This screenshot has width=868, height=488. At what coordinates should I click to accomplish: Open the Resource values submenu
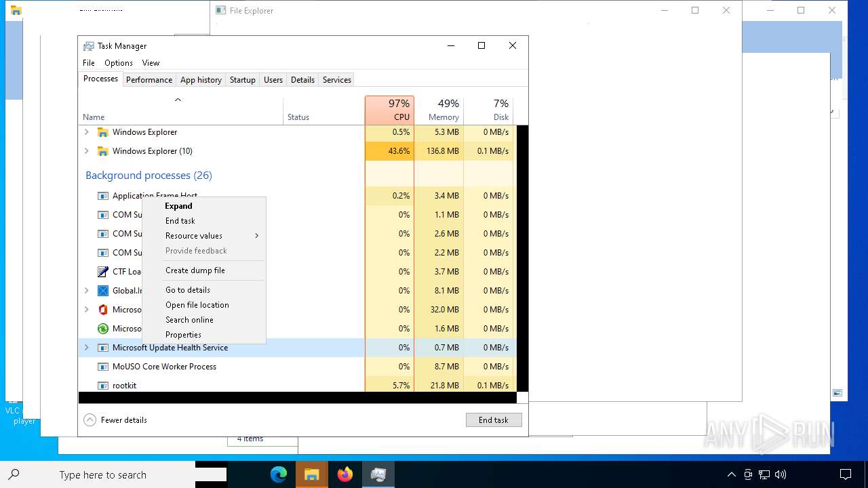pyautogui.click(x=204, y=236)
